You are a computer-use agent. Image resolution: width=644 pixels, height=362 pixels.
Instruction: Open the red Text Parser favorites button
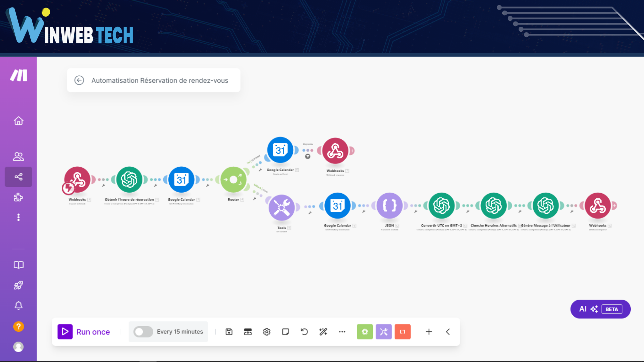tap(402, 332)
